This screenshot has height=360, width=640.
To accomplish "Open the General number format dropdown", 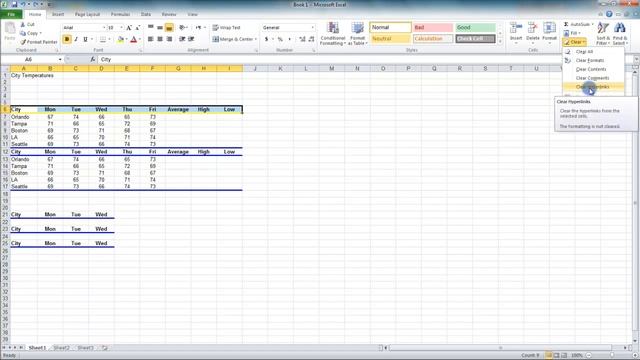I will pos(313,27).
